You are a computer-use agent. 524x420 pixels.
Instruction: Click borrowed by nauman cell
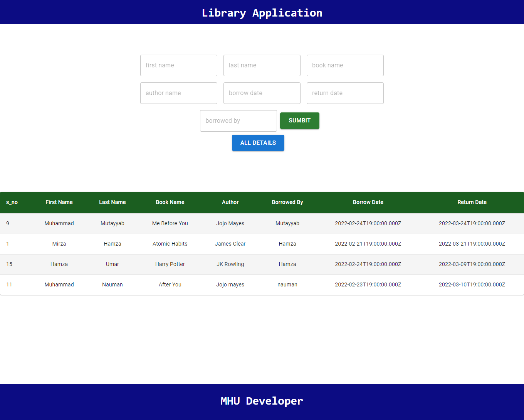pos(287,284)
